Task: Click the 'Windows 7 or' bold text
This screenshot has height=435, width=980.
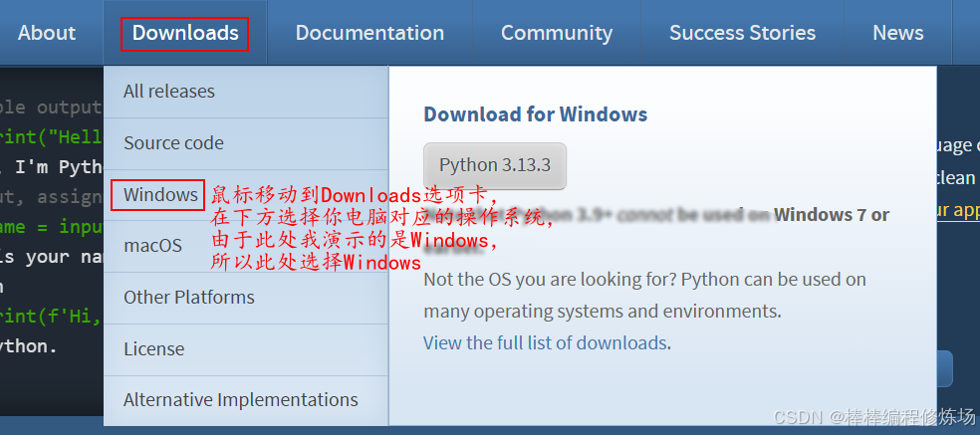Action: click(x=832, y=215)
